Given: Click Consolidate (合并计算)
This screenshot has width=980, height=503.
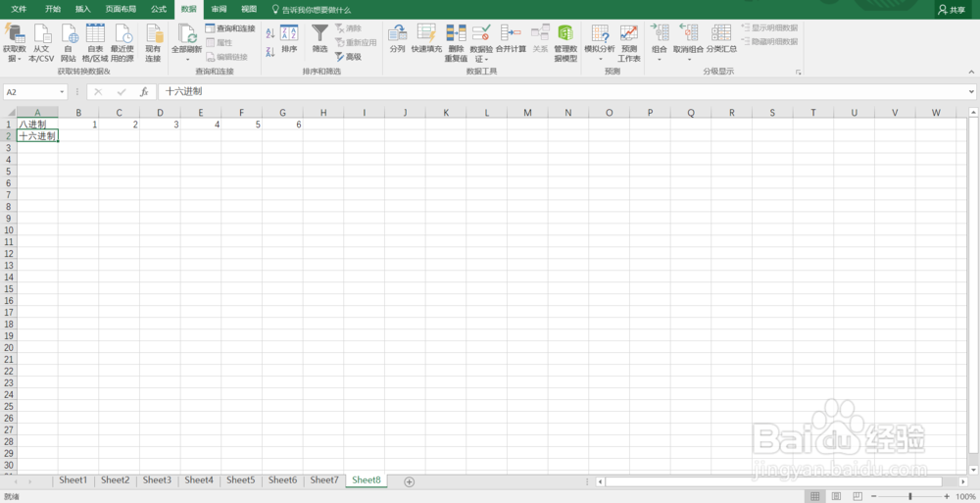Looking at the screenshot, I should pyautogui.click(x=512, y=38).
